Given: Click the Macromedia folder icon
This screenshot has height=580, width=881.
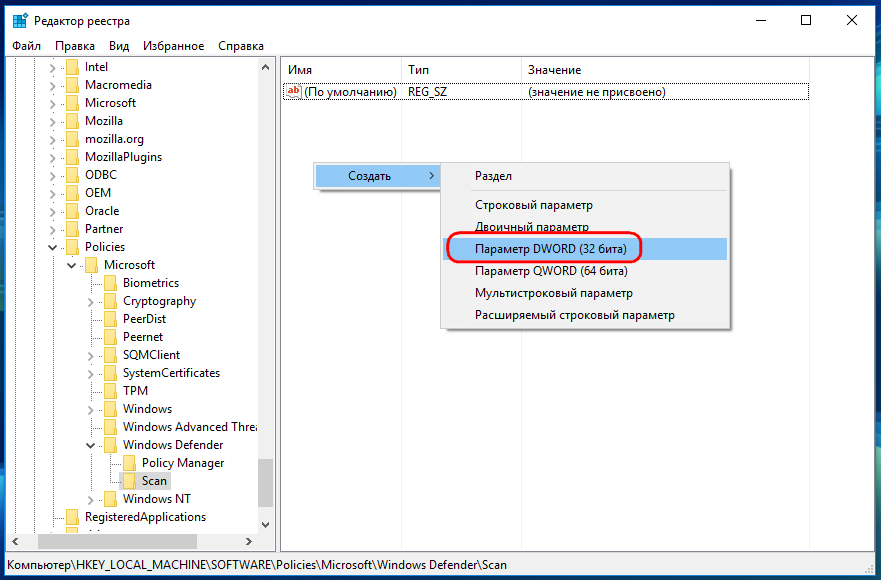Looking at the screenshot, I should [72, 85].
